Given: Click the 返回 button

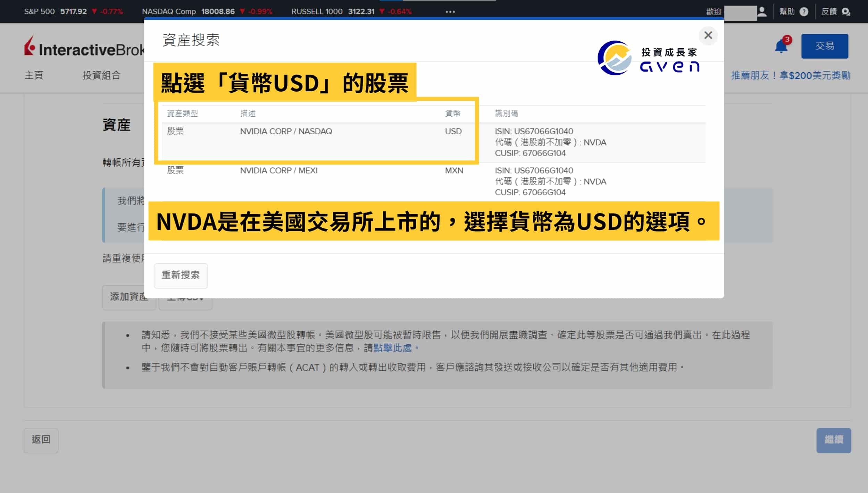Looking at the screenshot, I should pos(41,440).
